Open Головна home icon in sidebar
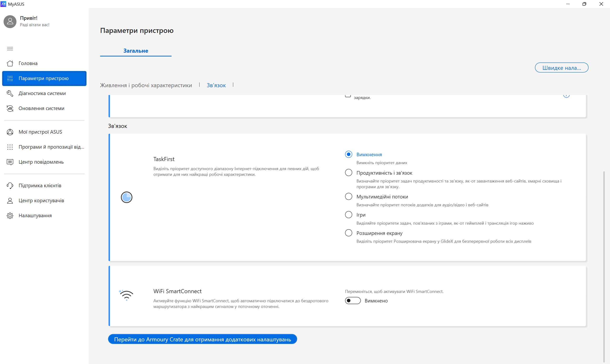Image resolution: width=610 pixels, height=364 pixels. [x=10, y=63]
